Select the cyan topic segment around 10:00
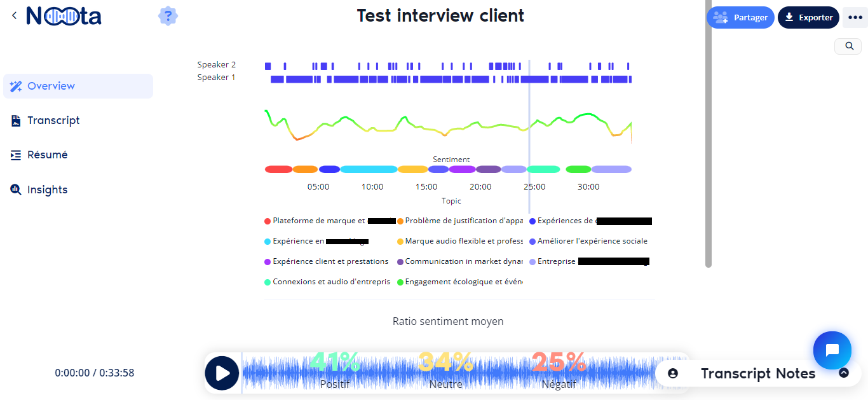 369,169
